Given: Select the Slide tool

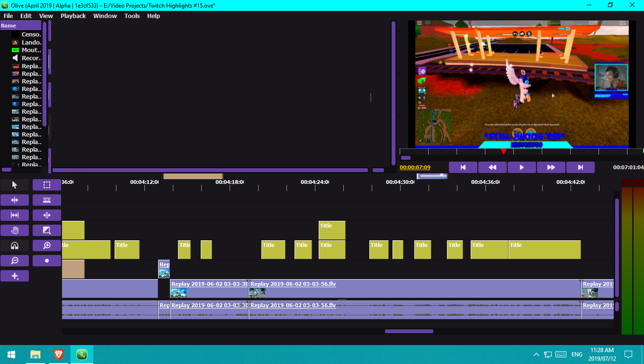Looking at the screenshot, I should pyautogui.click(x=47, y=215).
